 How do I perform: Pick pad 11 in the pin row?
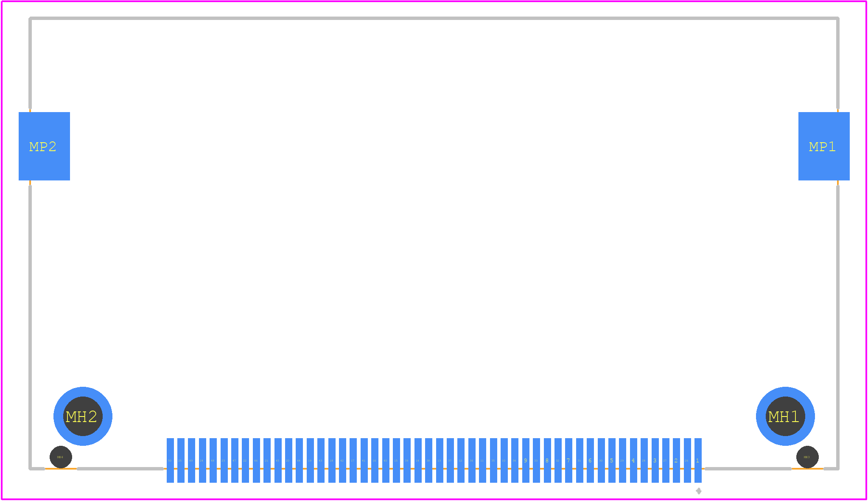coord(482,460)
